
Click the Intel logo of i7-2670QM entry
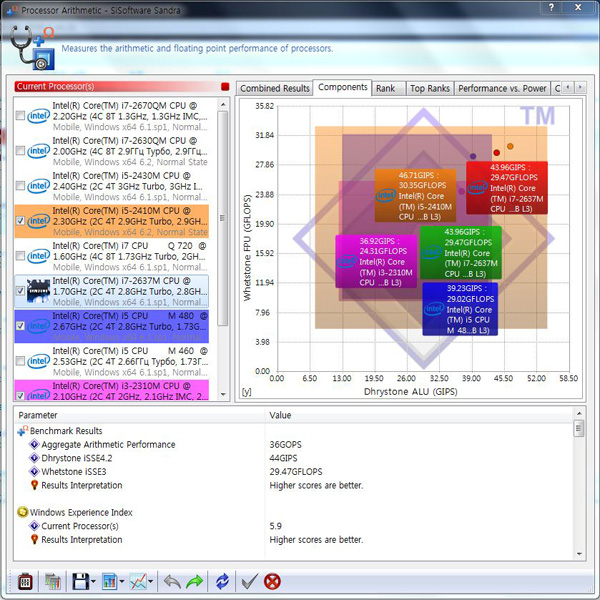[38, 116]
